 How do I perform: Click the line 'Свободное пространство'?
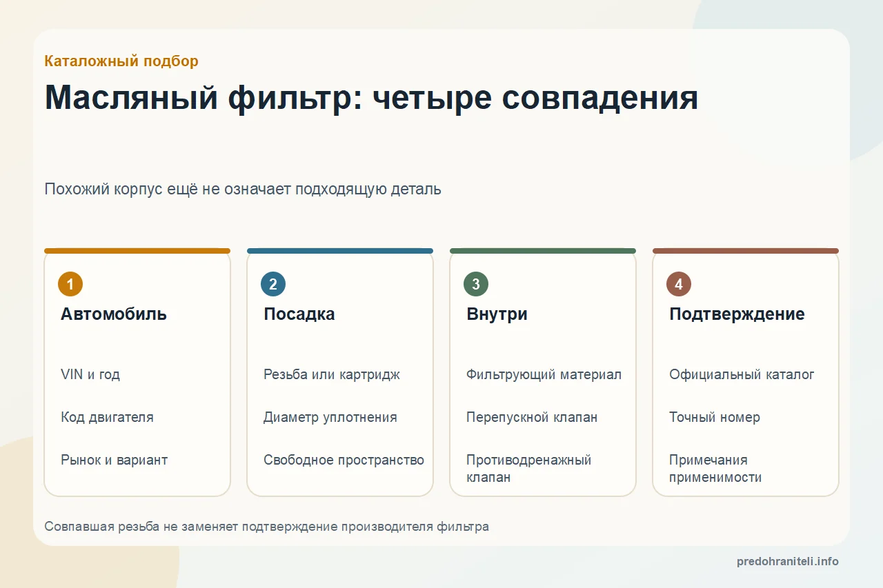(344, 460)
